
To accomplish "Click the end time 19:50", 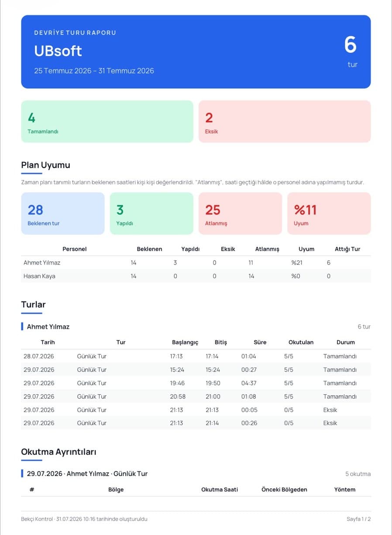I will point(213,383).
